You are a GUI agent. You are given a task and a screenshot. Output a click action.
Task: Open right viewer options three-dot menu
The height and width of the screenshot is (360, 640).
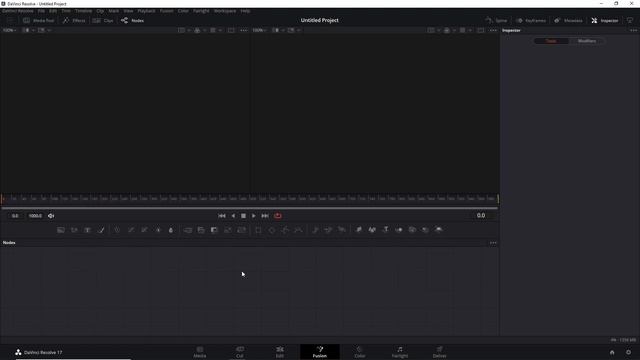click(x=493, y=30)
